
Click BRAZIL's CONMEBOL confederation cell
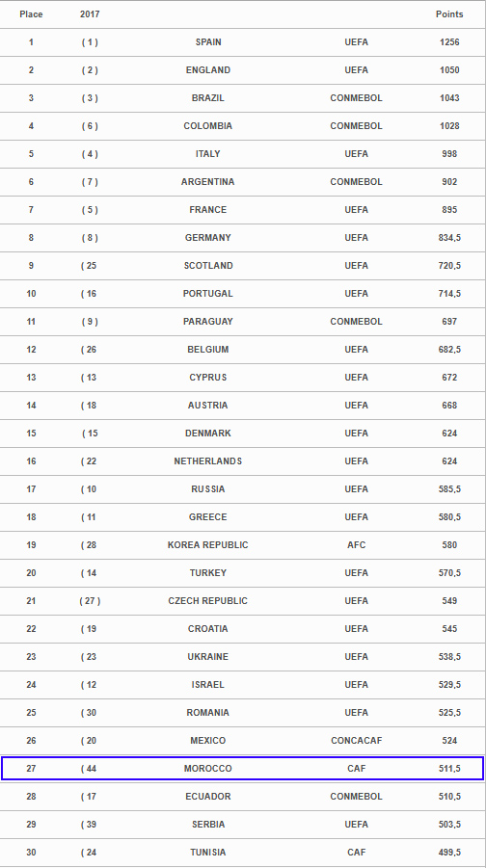click(x=356, y=98)
